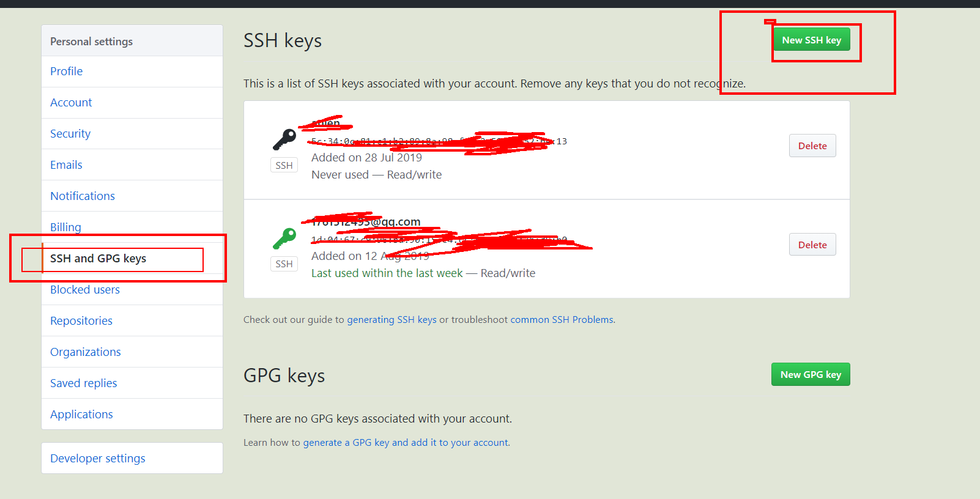
Task: Delete the SSH key added on 28 Jul 2019
Action: 812,146
